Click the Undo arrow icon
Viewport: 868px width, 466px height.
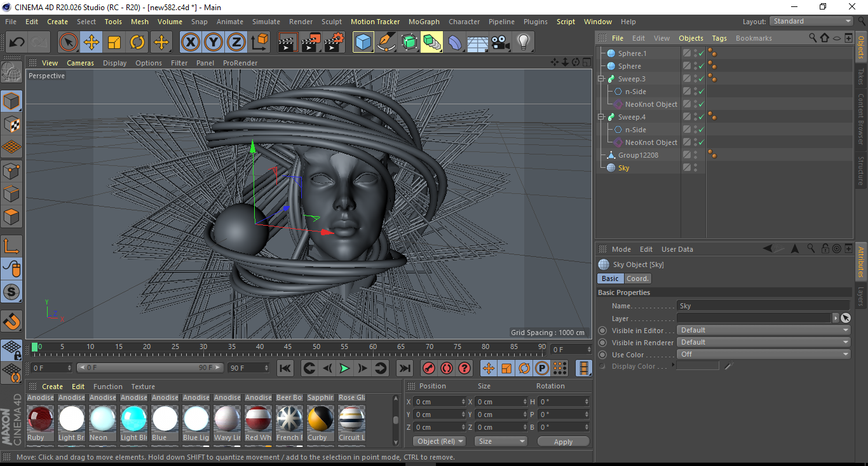pyautogui.click(x=17, y=43)
